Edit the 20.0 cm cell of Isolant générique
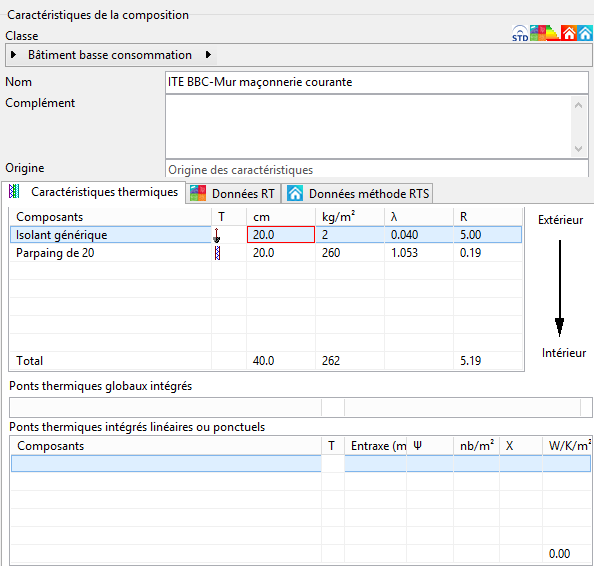Image resolution: width=594 pixels, height=566 pixels. click(281, 235)
